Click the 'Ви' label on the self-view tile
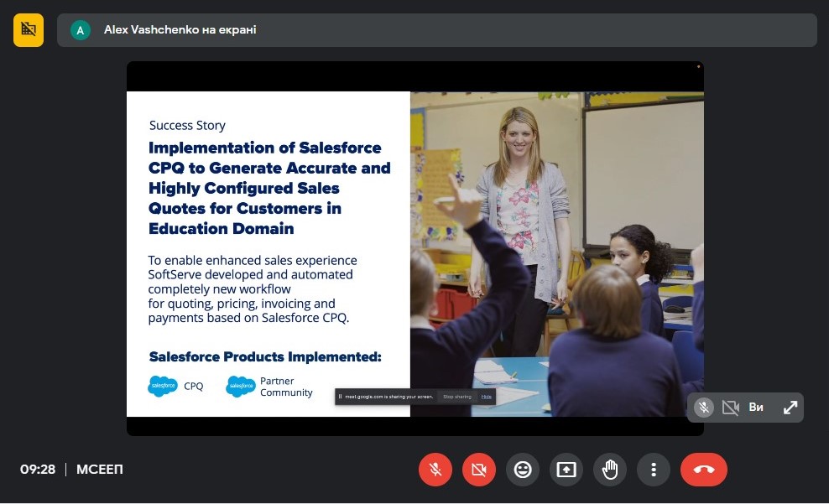The width and height of the screenshot is (829, 504). tap(756, 408)
